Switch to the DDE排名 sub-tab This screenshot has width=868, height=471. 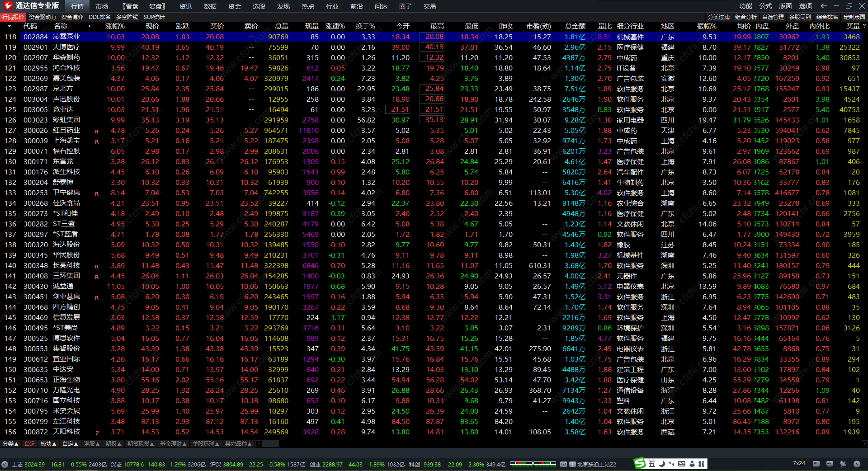pos(99,17)
